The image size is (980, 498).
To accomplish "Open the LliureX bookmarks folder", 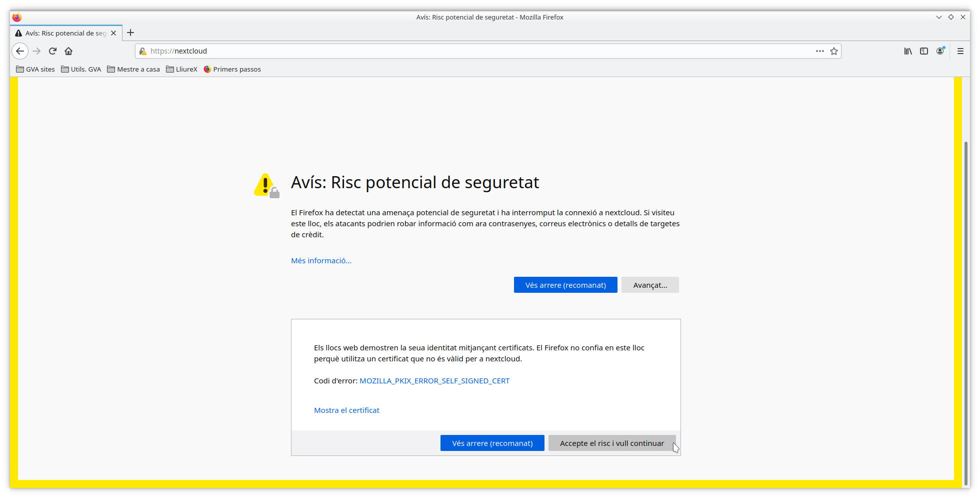I will 181,69.
